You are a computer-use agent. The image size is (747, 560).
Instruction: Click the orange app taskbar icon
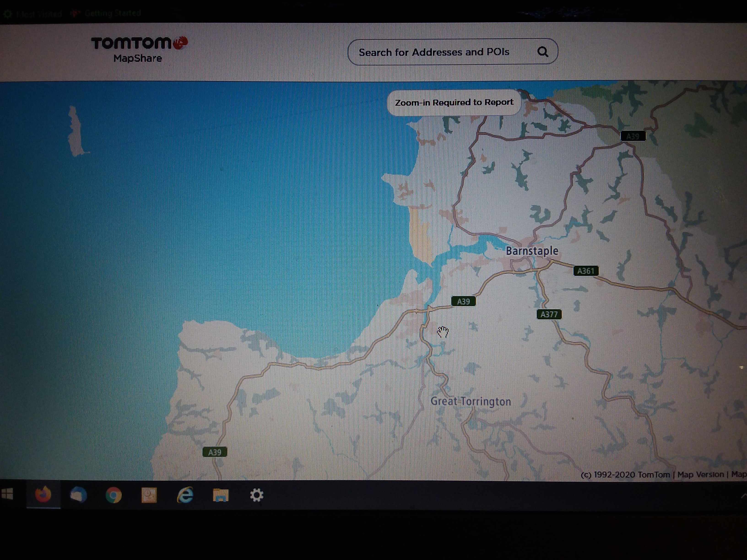149,495
